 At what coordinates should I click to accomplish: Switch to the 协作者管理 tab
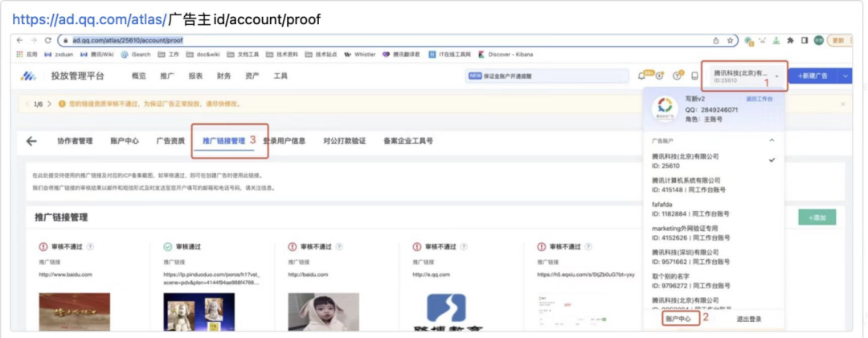point(75,141)
